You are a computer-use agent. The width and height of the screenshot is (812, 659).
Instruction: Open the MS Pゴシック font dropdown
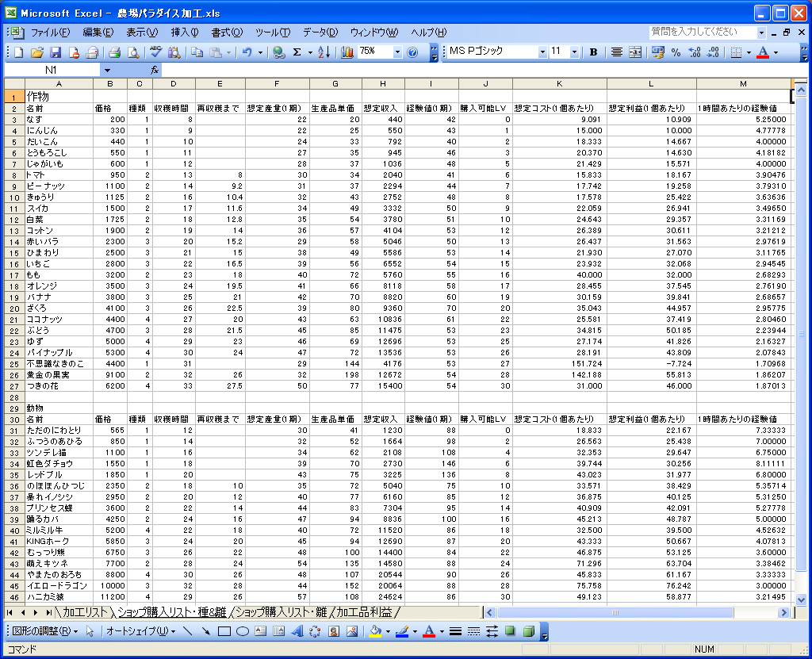point(542,52)
